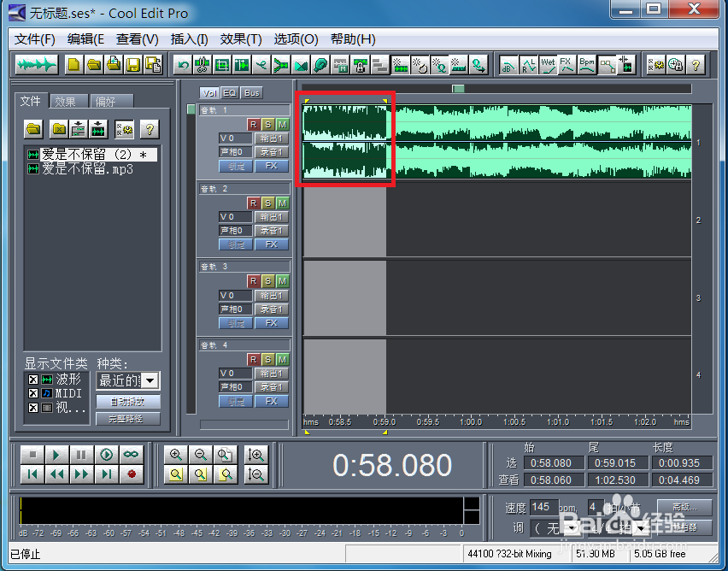728x571 pixels.
Task: Switch to waveform edit view icon
Action: [36, 65]
